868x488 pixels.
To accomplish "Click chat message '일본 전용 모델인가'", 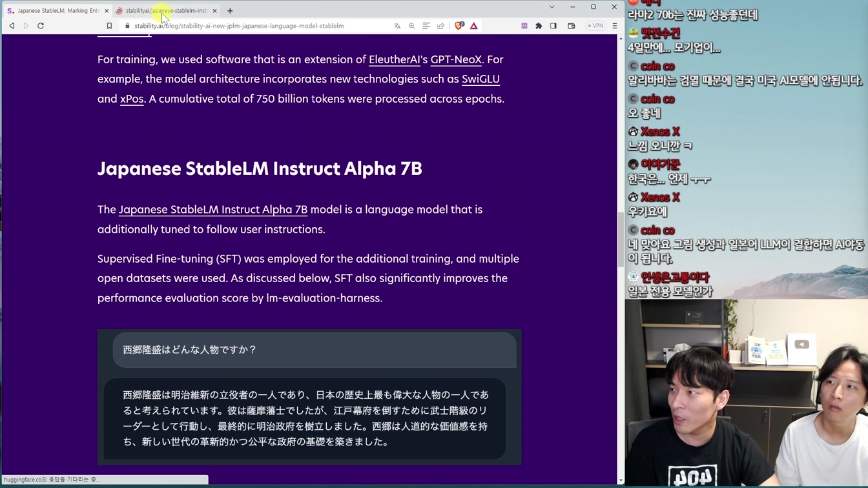I will [670, 291].
